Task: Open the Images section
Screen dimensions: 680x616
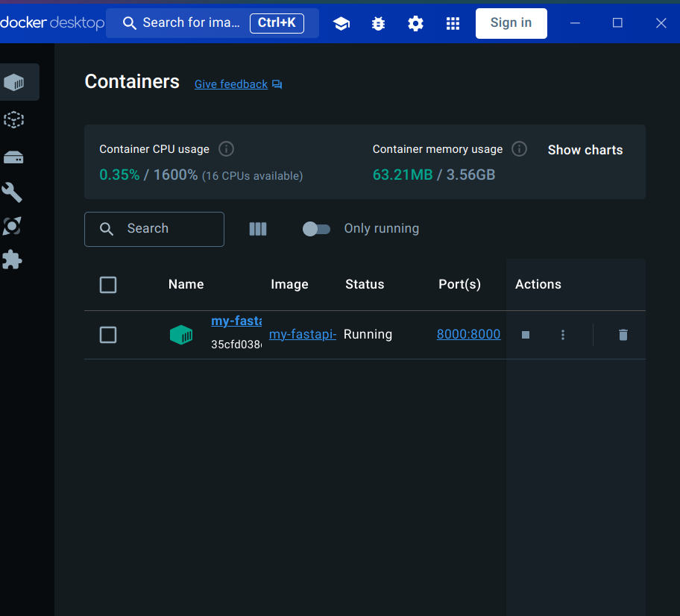Action: tap(13, 119)
